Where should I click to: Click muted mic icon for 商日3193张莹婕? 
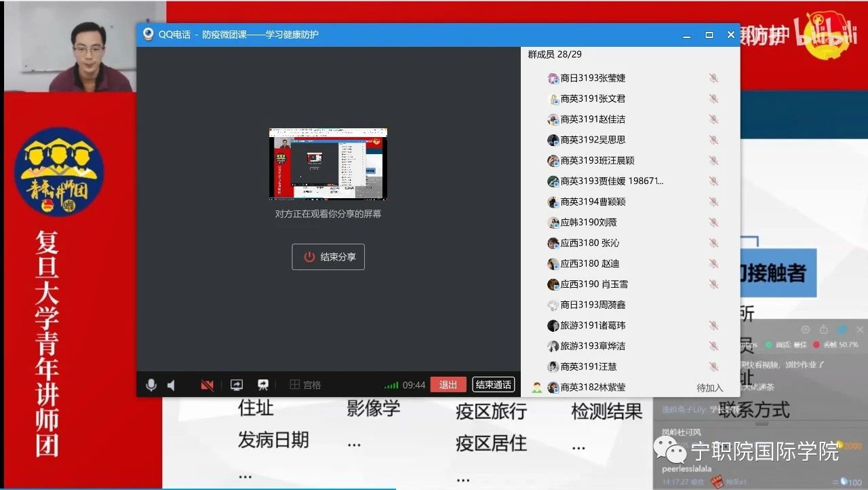[713, 78]
